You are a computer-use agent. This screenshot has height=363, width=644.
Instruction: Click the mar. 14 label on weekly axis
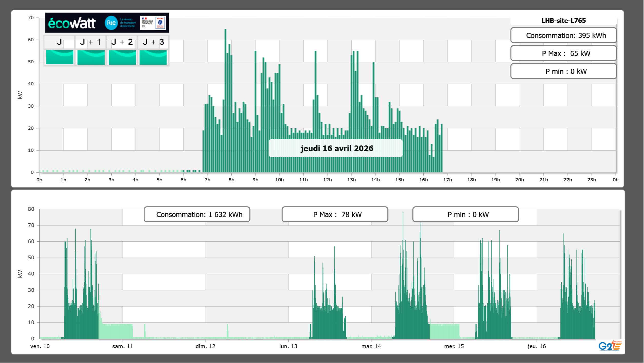[371, 346]
